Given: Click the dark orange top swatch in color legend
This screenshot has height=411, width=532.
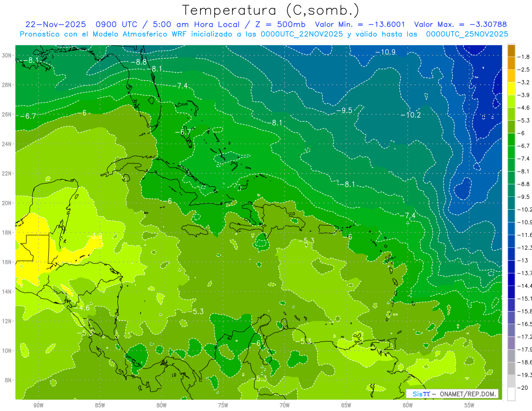Looking at the screenshot, I should (x=511, y=51).
